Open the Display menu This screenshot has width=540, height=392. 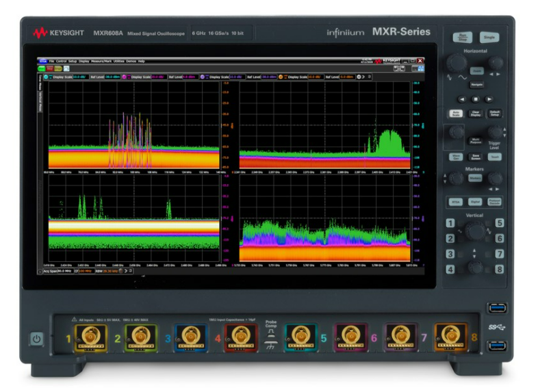pyautogui.click(x=83, y=62)
